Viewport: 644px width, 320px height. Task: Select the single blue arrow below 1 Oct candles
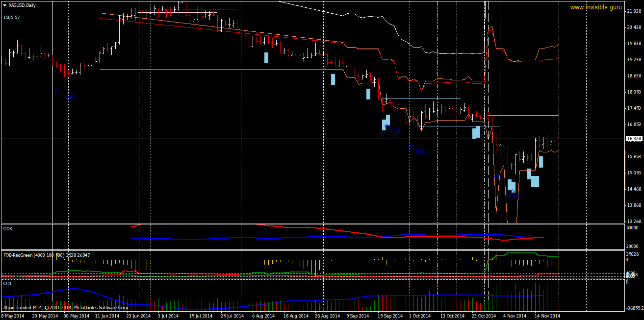(x=411, y=147)
